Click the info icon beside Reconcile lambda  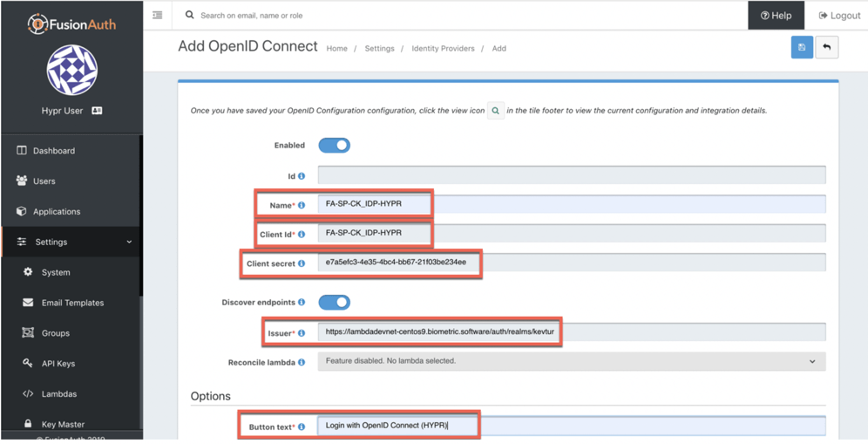point(302,363)
